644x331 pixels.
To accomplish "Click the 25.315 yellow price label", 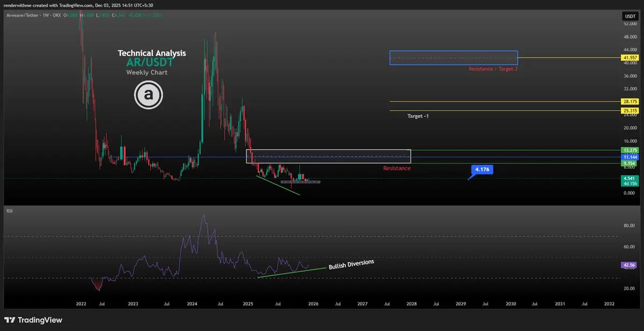I will coord(629,111).
